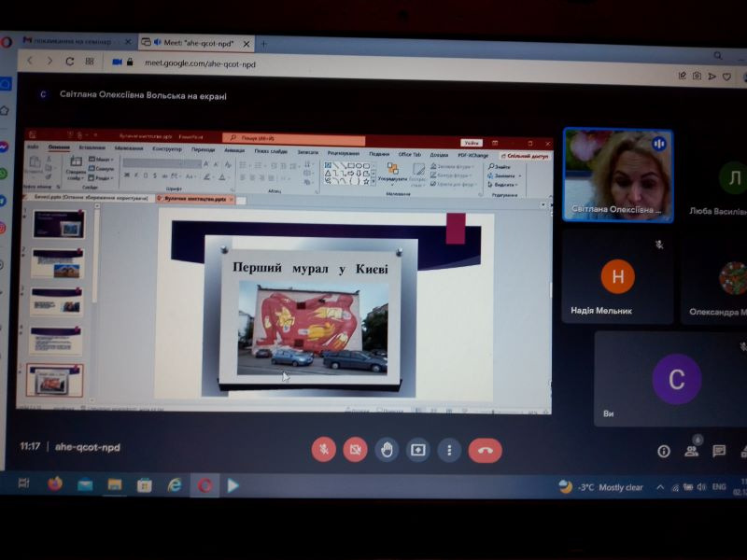Select the Надія Мельник participant tile
Screen dimensions: 747x560
click(x=617, y=276)
